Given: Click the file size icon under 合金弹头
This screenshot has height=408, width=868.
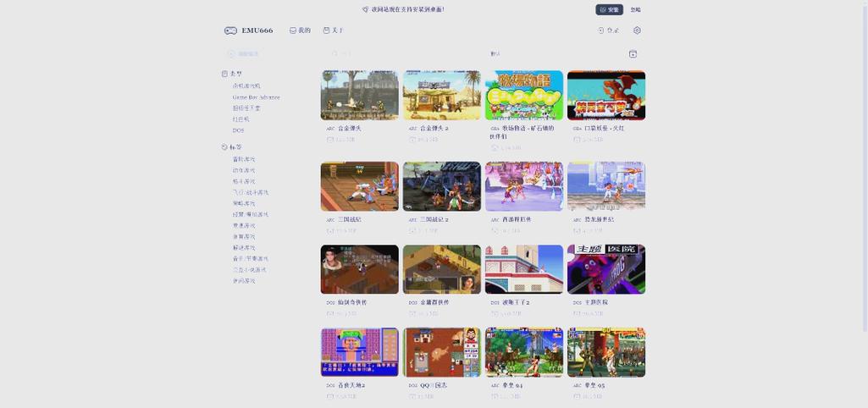Looking at the screenshot, I should pyautogui.click(x=330, y=140).
